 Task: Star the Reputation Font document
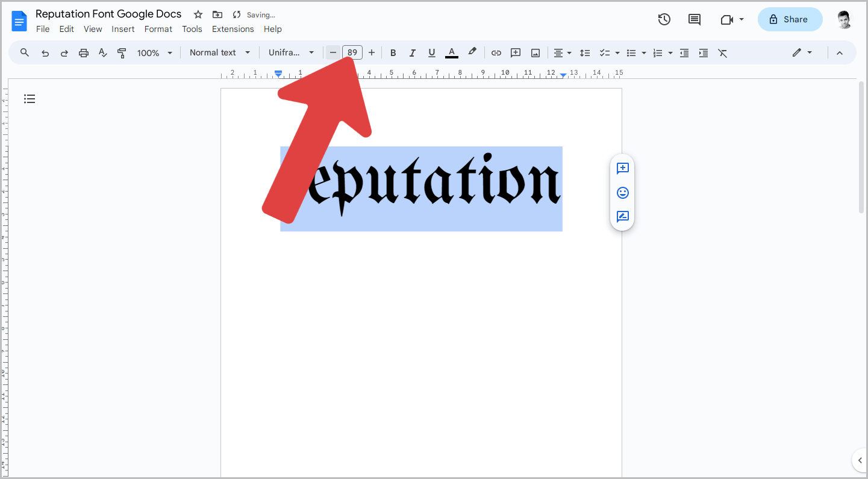pyautogui.click(x=198, y=14)
